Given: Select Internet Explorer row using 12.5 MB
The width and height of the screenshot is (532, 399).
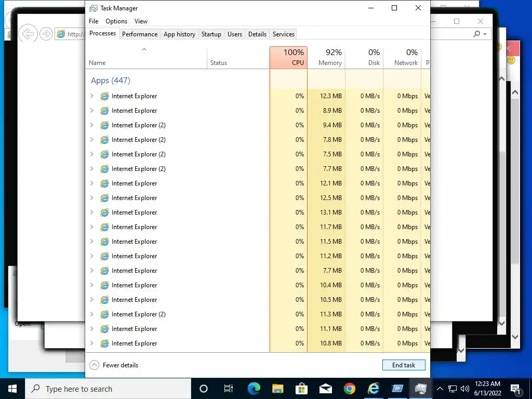Looking at the screenshot, I should (258, 198).
